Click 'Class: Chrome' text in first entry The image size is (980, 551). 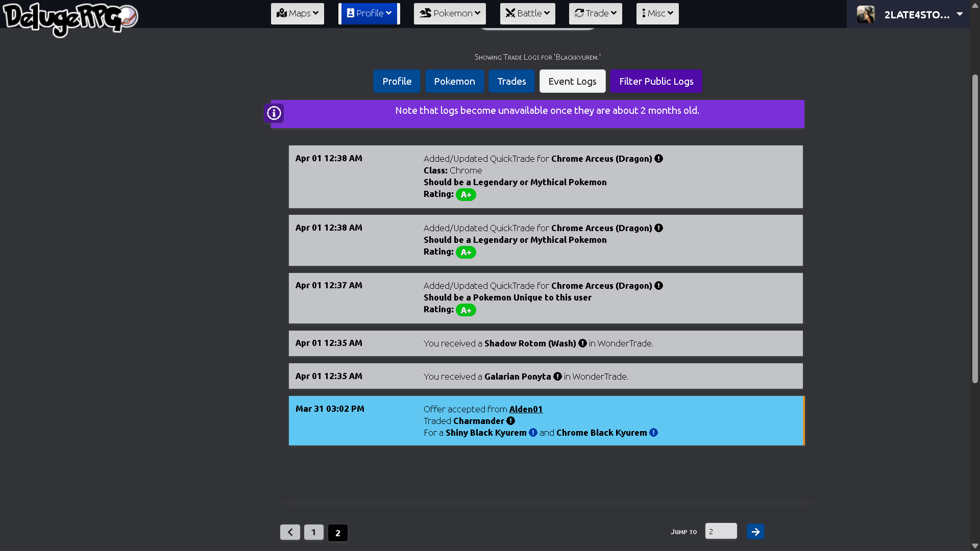coord(453,170)
